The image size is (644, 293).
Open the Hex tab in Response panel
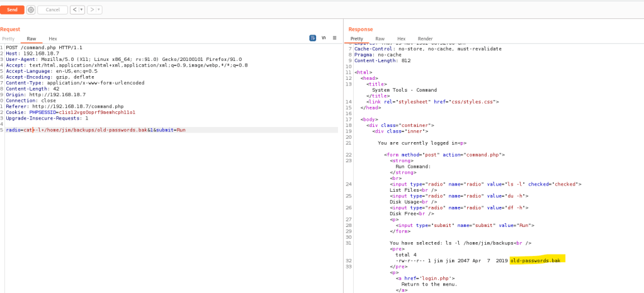click(401, 39)
